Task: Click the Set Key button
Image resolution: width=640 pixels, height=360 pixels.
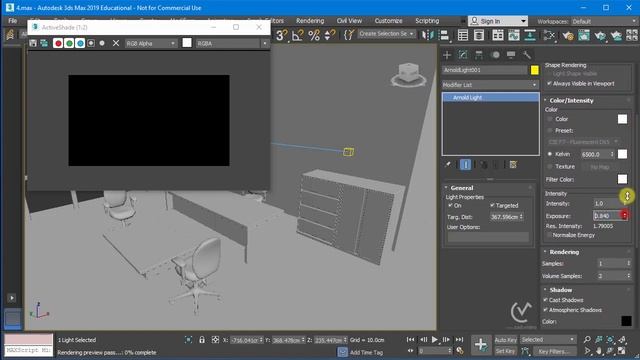Action: [x=505, y=351]
